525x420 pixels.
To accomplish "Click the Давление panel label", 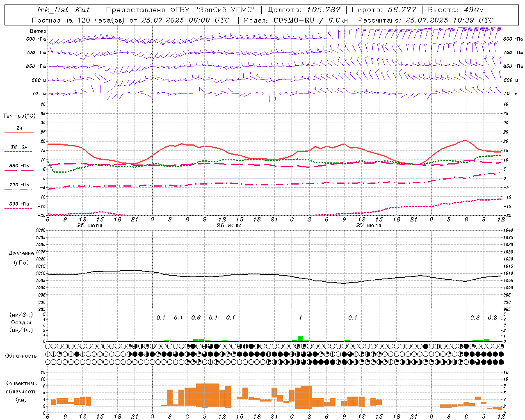I will [x=21, y=253].
